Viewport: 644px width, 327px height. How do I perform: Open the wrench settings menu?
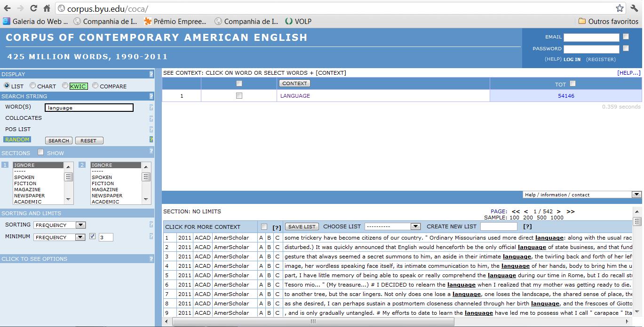pyautogui.click(x=635, y=8)
